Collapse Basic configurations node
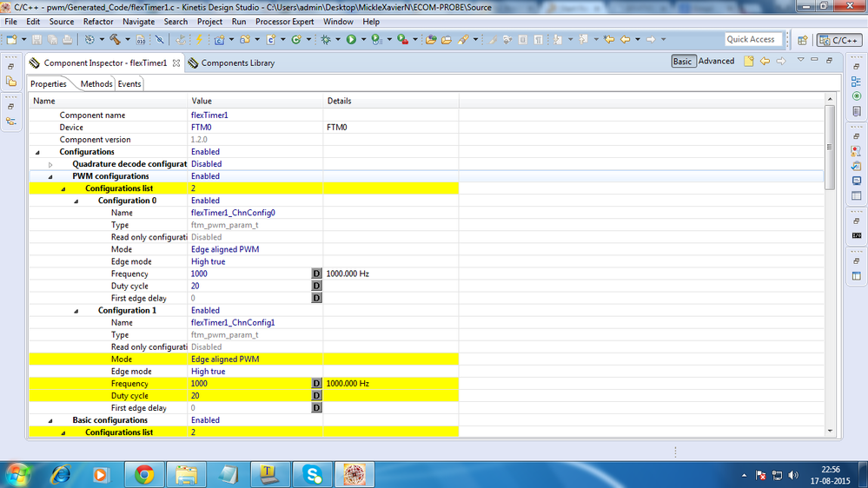The image size is (868, 488). point(50,421)
